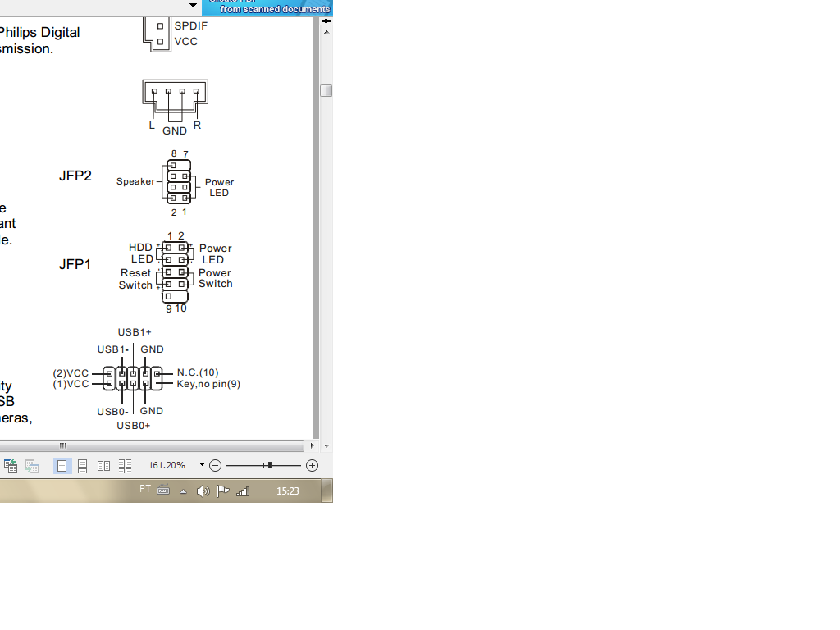Click the minus Zoom Out button

(216, 466)
